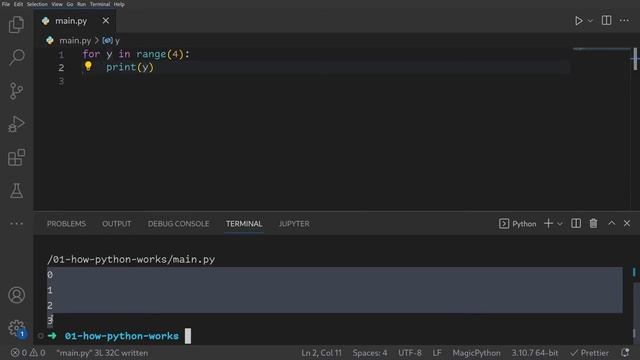Open the Testing flask view
Viewport: 640px width, 360px height.
(16, 191)
